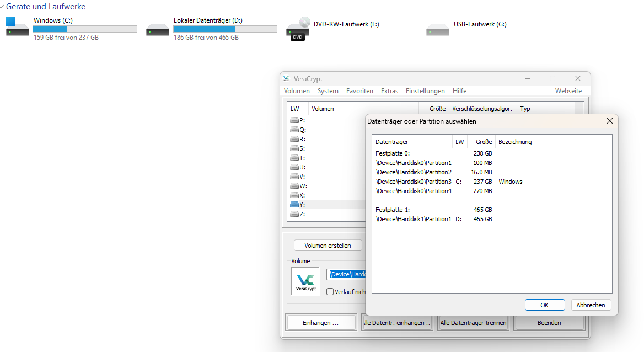Viewport: 644px width, 352px height.
Task: Select drive slot U: icon in VeraCrypt
Action: pos(294,167)
